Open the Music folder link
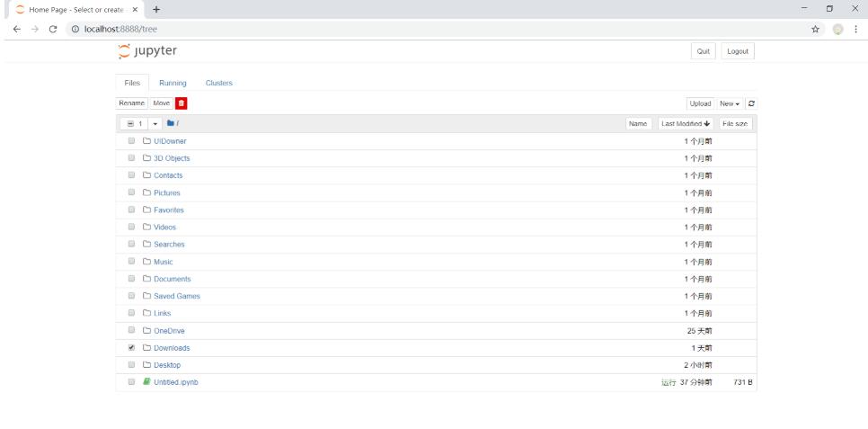The height and width of the screenshot is (429, 868). [x=164, y=262]
